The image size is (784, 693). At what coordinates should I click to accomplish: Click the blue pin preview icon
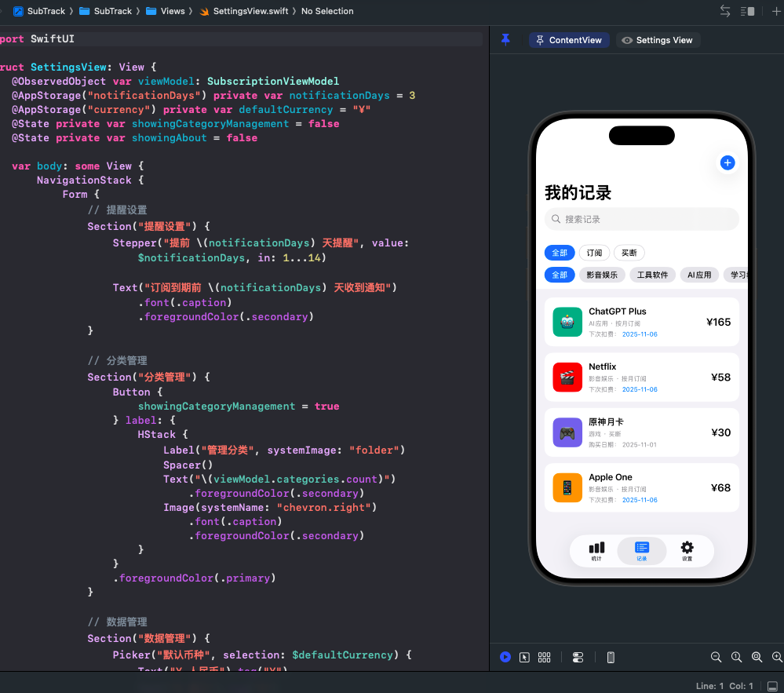(505, 40)
